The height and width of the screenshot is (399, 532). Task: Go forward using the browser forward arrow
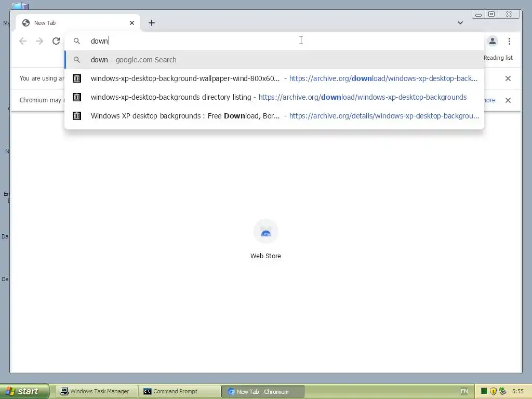pyautogui.click(x=39, y=41)
